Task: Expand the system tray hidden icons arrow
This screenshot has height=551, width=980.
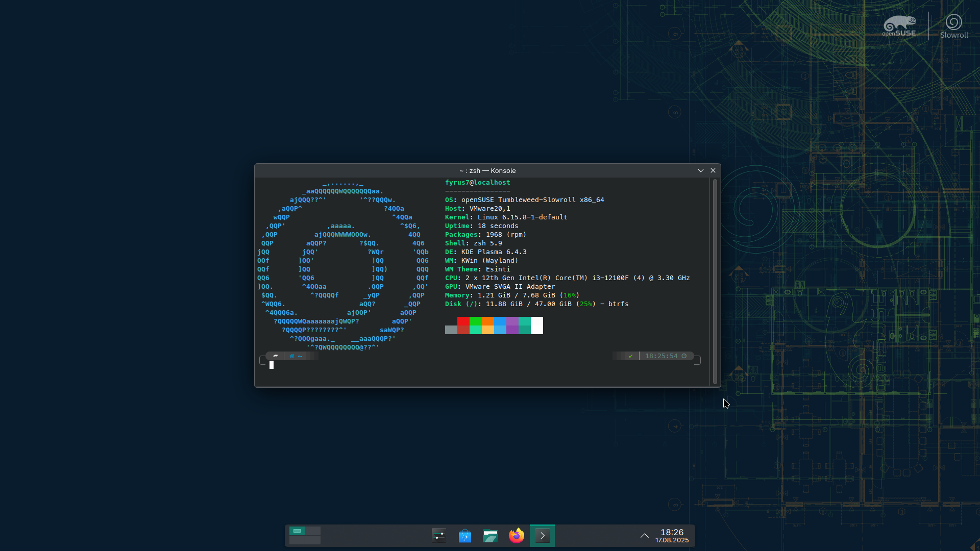Action: point(645,536)
